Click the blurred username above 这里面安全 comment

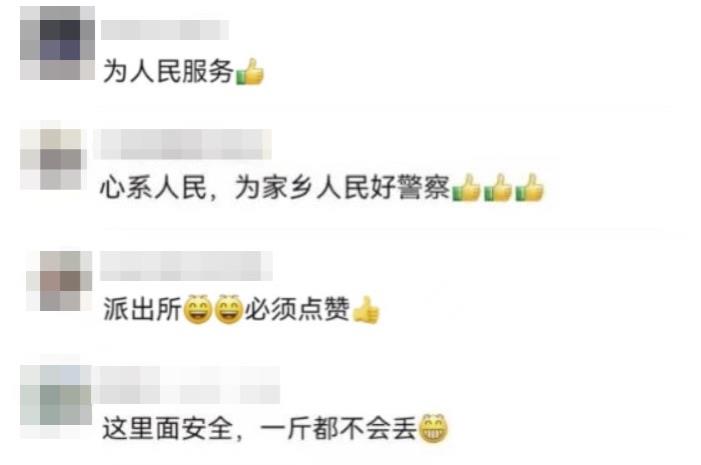[x=186, y=385]
